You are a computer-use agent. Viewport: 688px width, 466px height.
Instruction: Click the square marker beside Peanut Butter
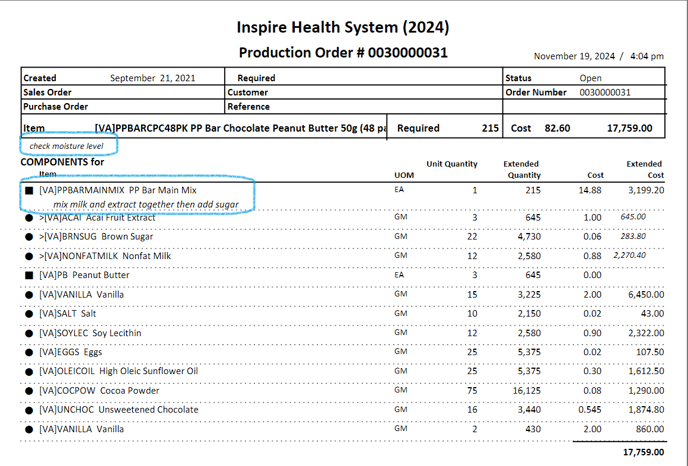point(29,276)
